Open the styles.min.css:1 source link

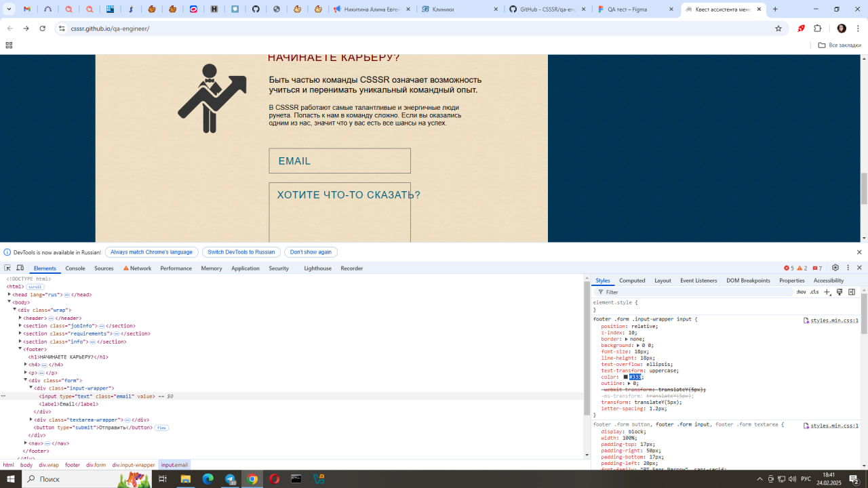[x=834, y=320]
